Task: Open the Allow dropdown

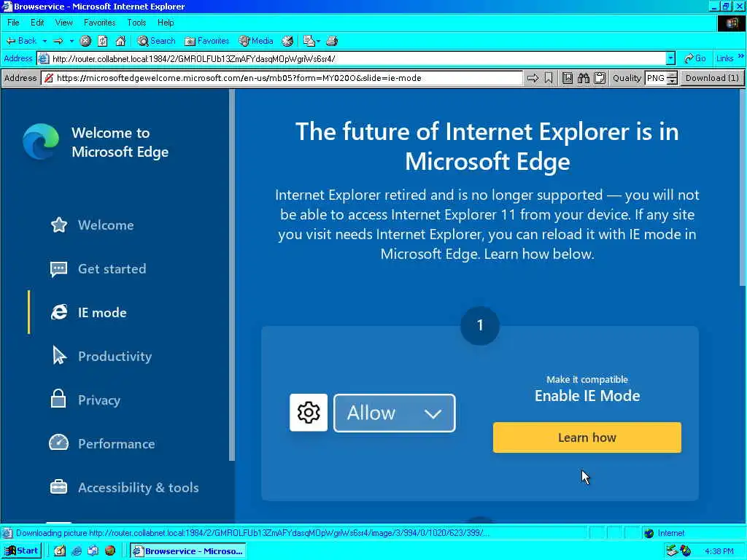Action: (x=395, y=413)
